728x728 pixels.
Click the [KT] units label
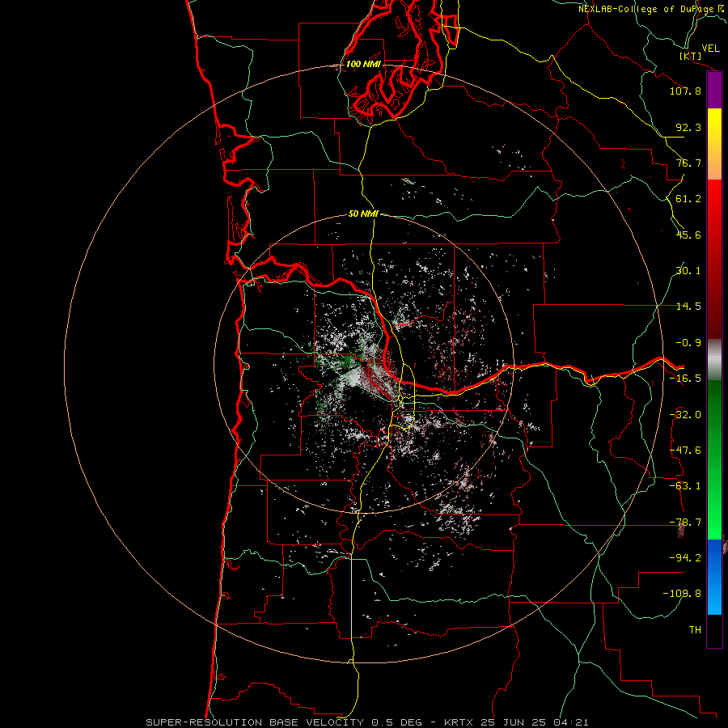691,56
